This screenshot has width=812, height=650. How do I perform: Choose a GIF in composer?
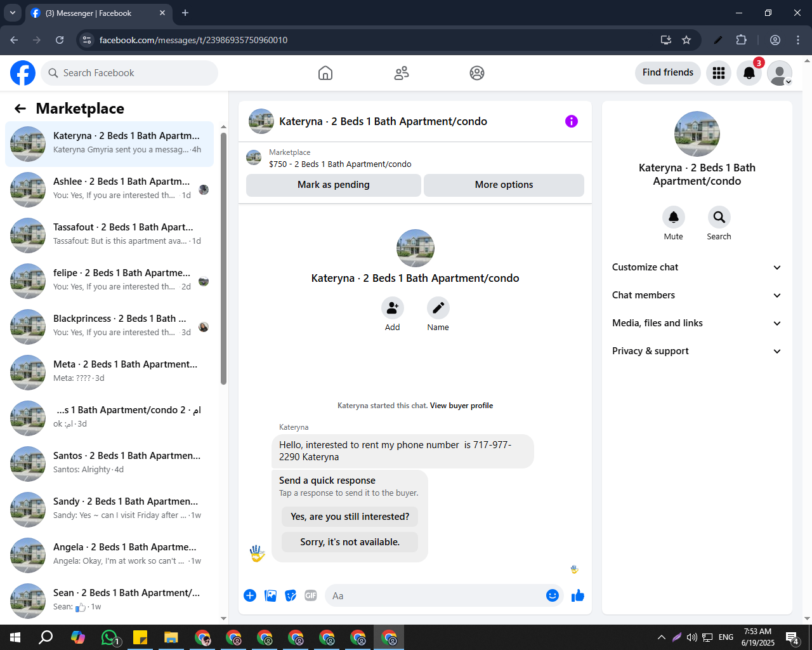point(311,595)
